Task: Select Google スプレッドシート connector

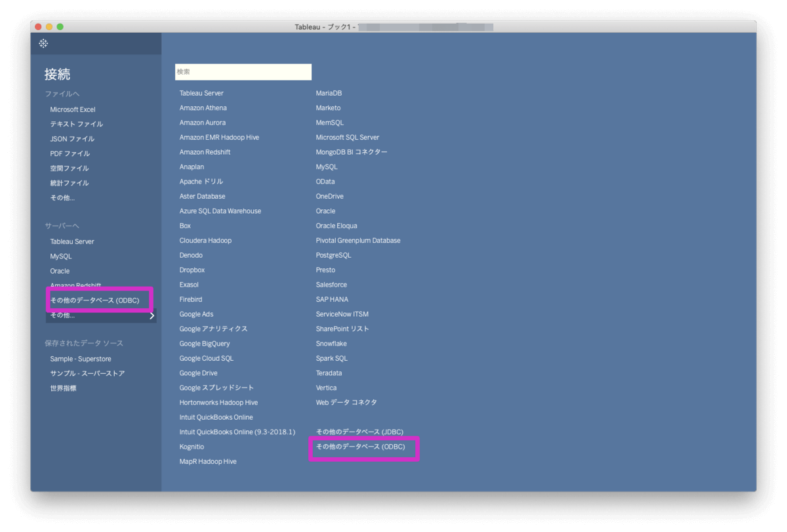Action: [x=216, y=388]
